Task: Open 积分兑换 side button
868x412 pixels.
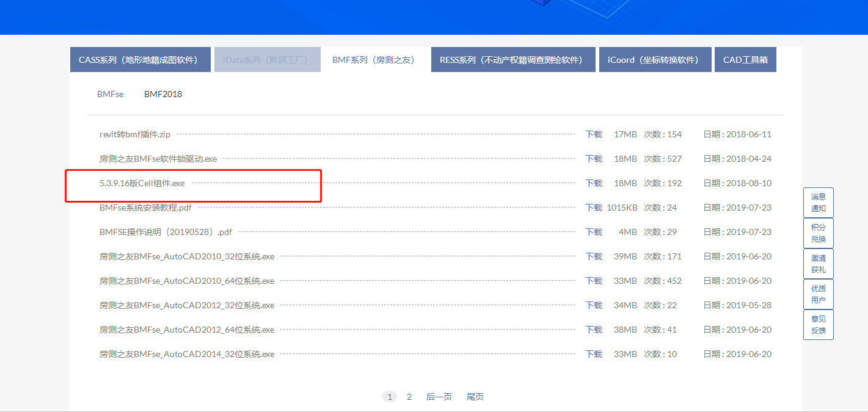Action: 819,233
